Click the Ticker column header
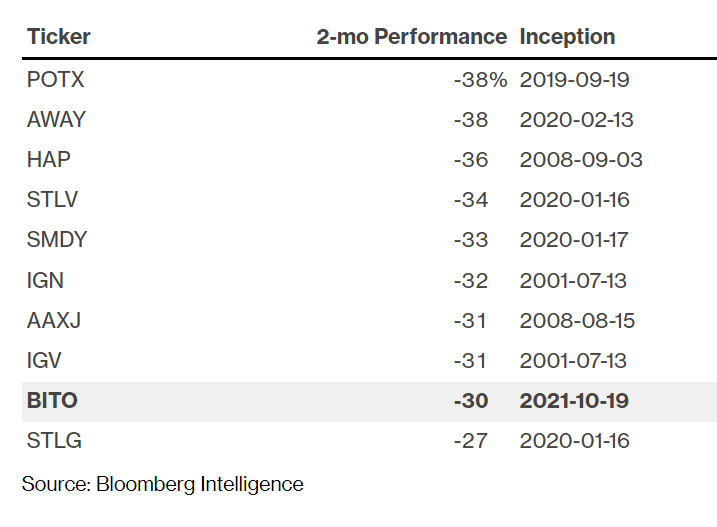The height and width of the screenshot is (527, 717). tap(59, 37)
